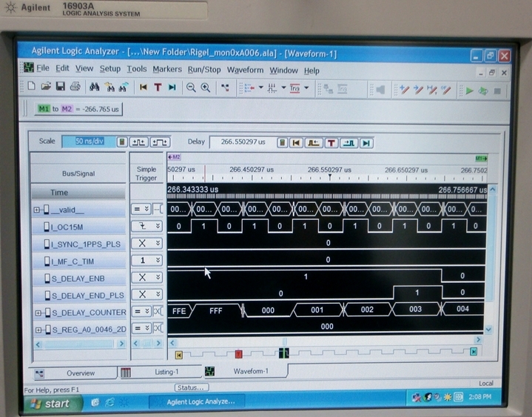
Task: Open the Waveform menu
Action: [245, 70]
